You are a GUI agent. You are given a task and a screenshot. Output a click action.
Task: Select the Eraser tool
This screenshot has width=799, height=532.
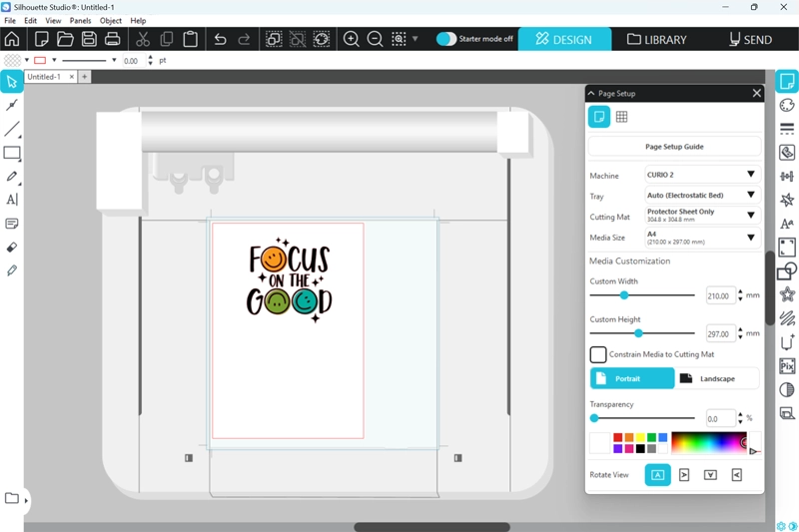[x=12, y=247]
